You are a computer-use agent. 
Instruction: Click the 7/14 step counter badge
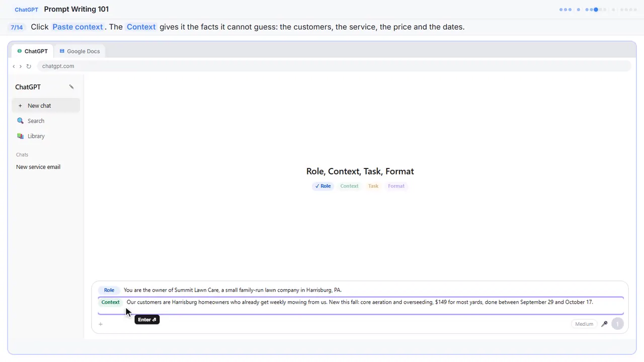coord(17,27)
